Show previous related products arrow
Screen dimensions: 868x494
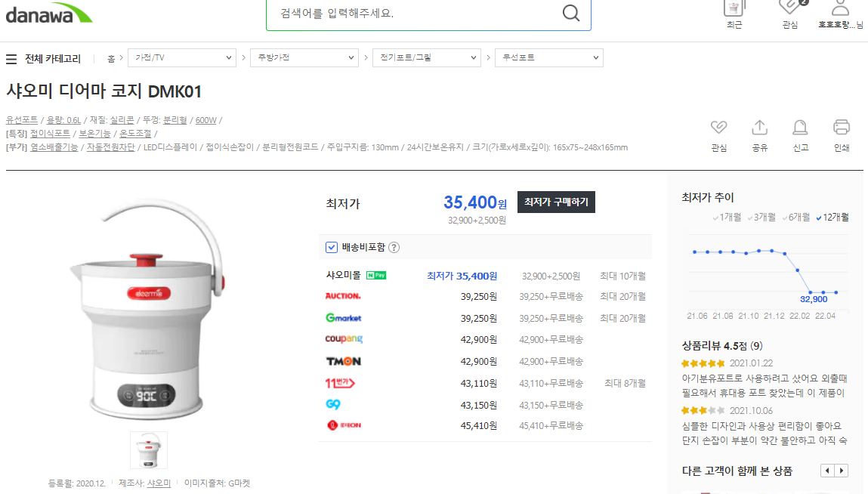[x=827, y=471]
